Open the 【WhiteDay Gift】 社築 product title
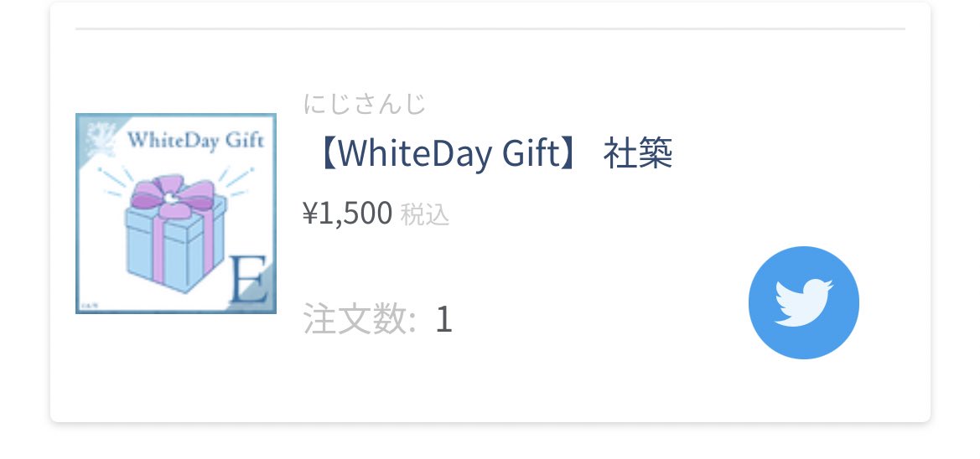This screenshot has height=459, width=980. pyautogui.click(x=494, y=153)
